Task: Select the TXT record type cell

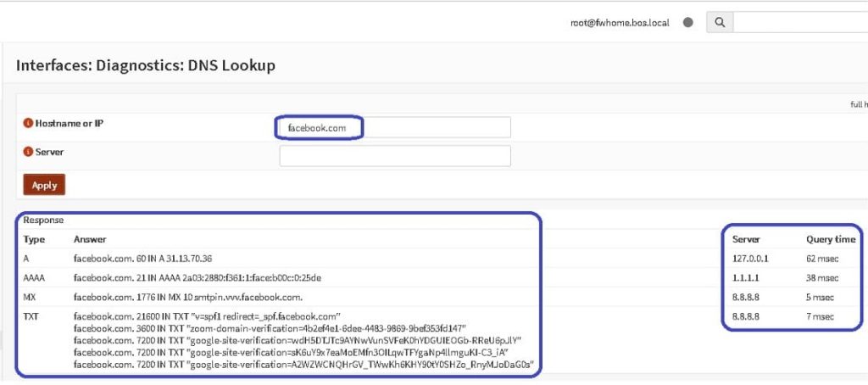Action: [31, 317]
